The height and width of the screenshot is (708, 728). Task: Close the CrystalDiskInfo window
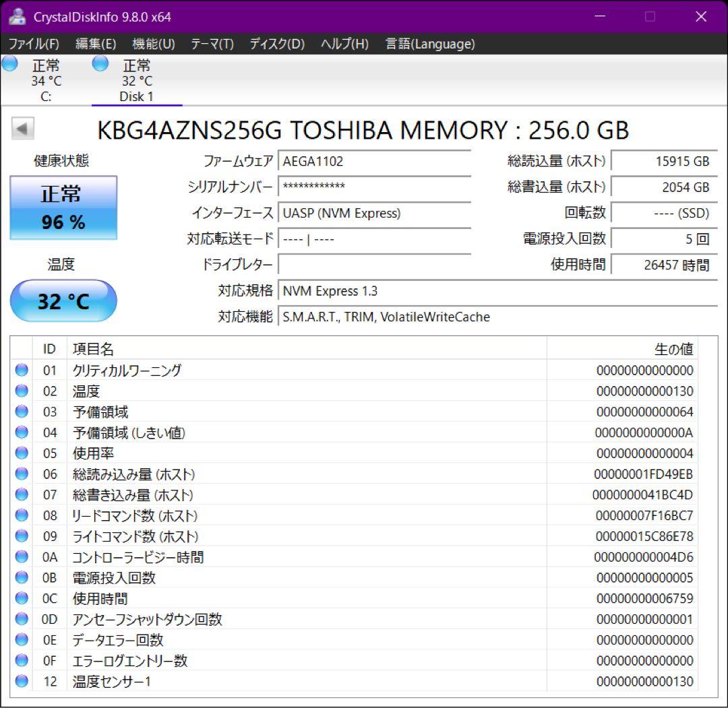click(700, 16)
